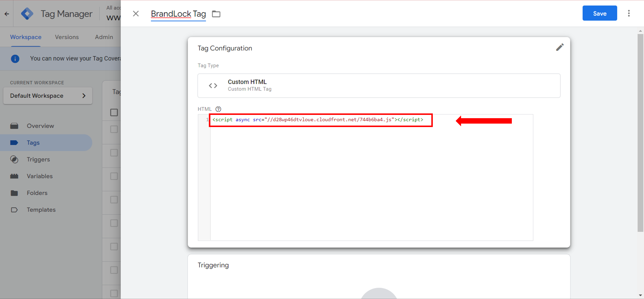Go back with the arrow in Tag Manager
The image size is (644, 299).
tap(7, 14)
